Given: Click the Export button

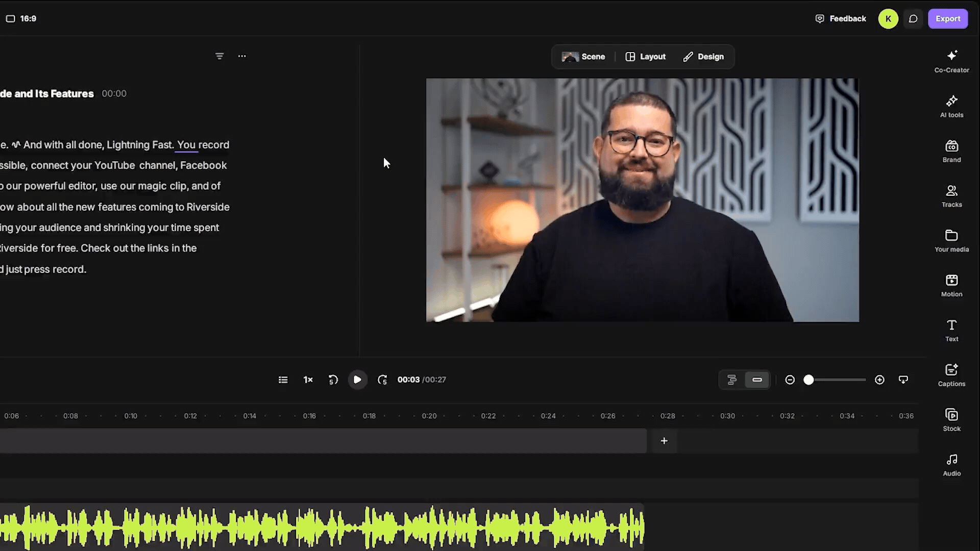Looking at the screenshot, I should pos(948,18).
